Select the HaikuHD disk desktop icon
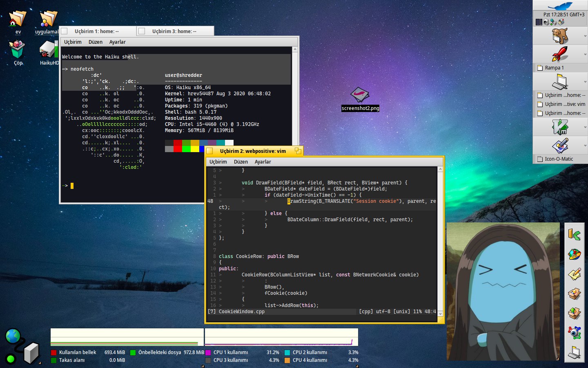Screen dimensions: 588x368 (49, 49)
